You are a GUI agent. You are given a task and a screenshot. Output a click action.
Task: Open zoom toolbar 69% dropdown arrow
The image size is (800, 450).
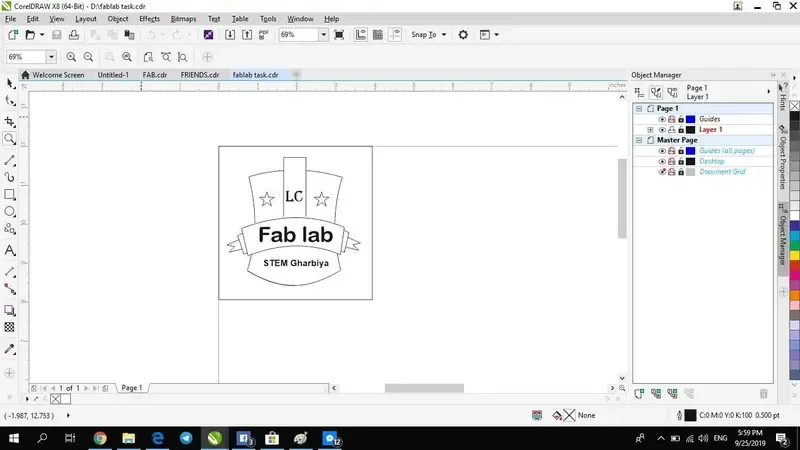click(51, 57)
